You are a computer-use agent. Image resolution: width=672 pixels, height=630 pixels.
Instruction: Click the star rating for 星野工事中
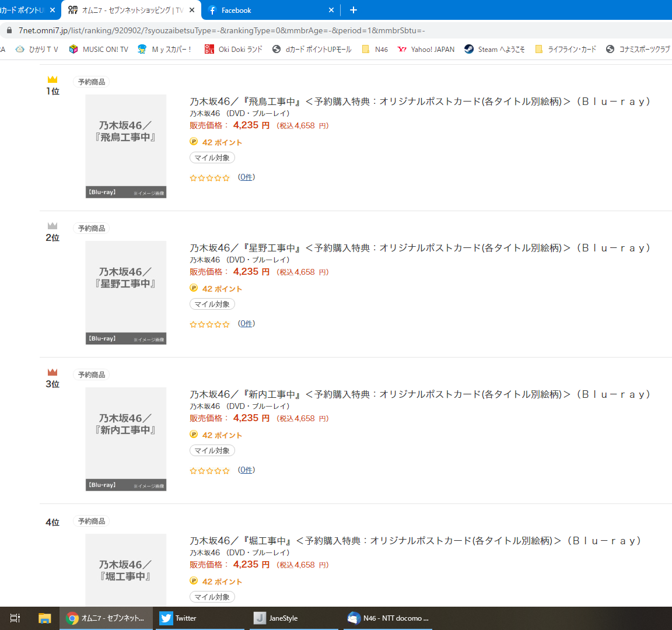[x=209, y=324]
